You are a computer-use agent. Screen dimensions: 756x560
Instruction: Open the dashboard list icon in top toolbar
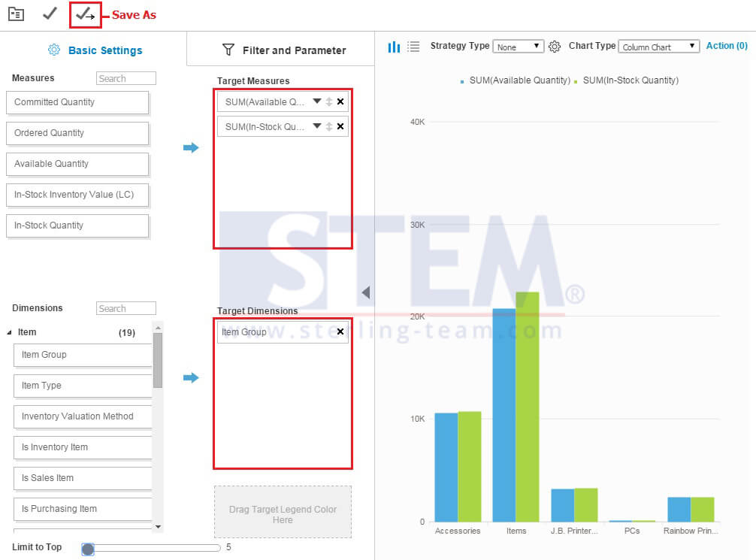16,14
